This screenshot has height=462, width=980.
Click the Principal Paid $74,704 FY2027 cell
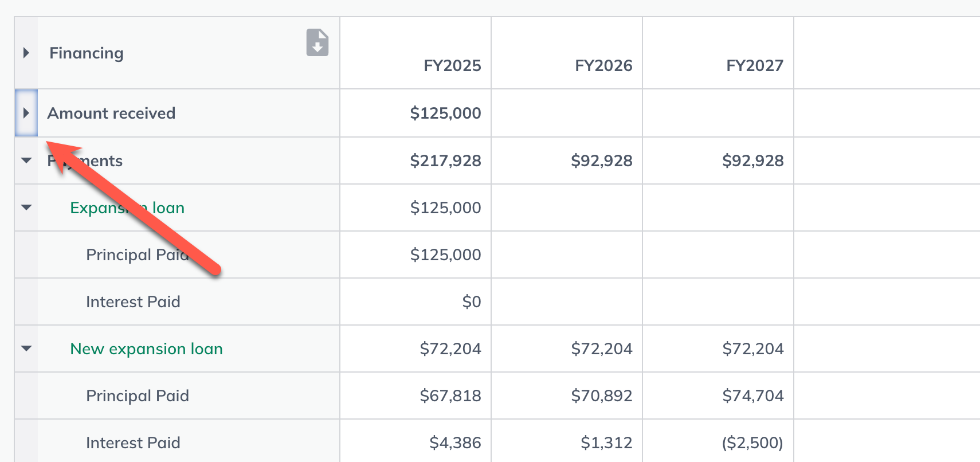(718, 396)
